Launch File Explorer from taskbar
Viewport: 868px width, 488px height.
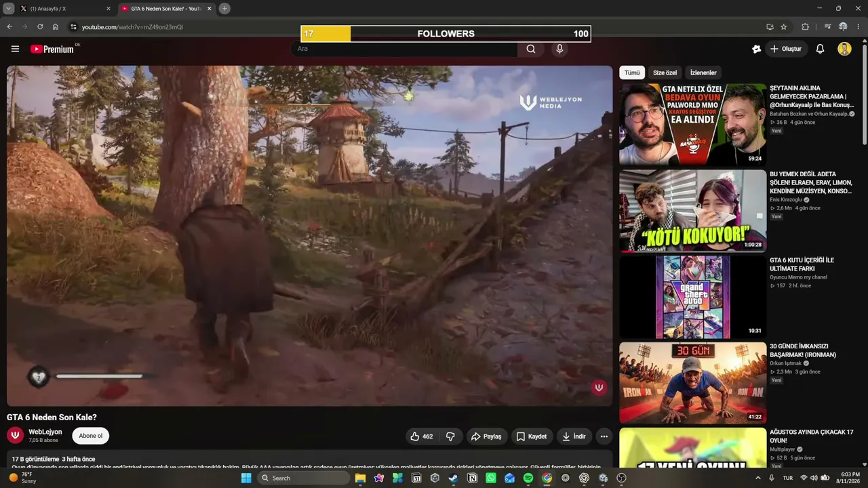[x=360, y=478]
